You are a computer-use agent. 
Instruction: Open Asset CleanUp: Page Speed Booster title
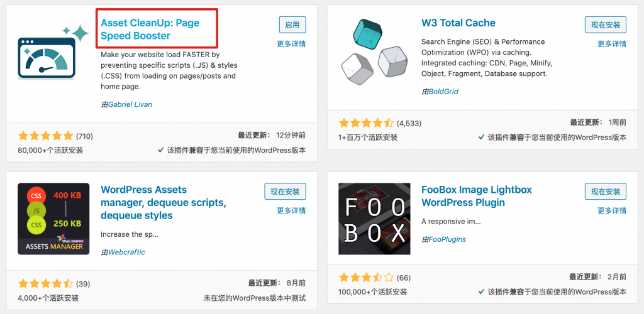(x=150, y=30)
